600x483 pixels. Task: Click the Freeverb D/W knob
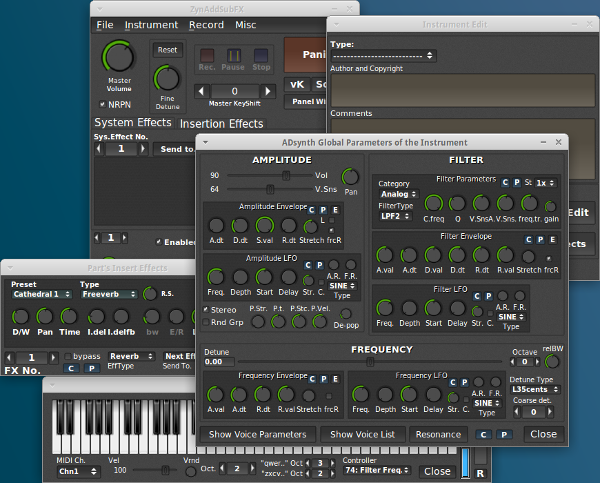pos(20,317)
